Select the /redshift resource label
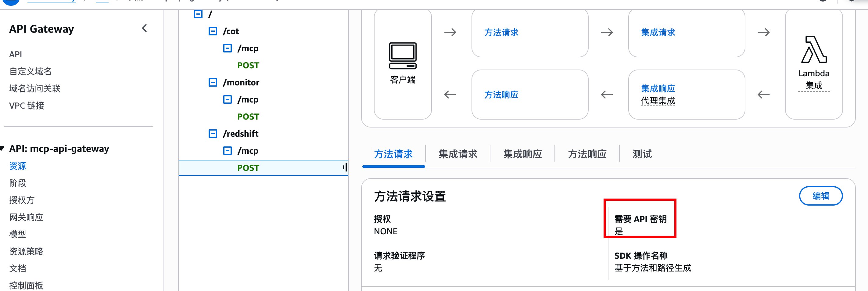The width and height of the screenshot is (868, 291). coord(241,134)
